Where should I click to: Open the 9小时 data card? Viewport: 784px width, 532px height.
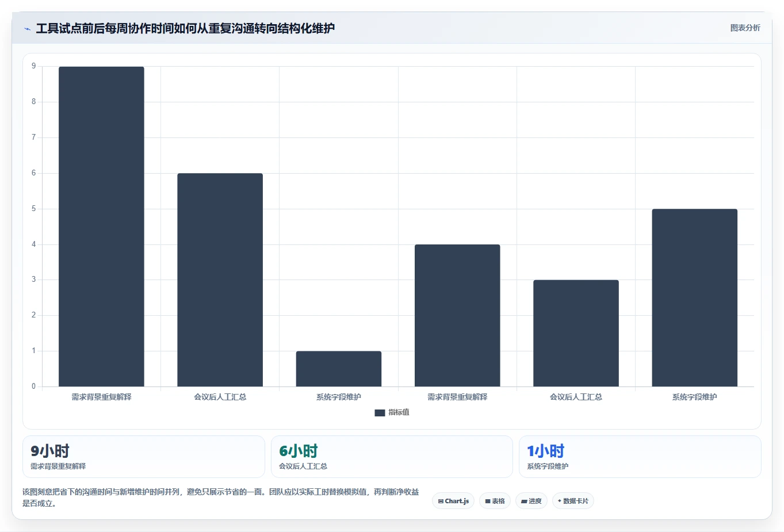(x=144, y=457)
